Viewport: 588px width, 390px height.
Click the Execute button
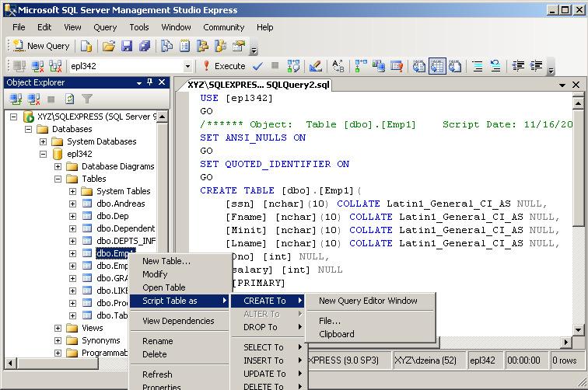click(224, 66)
